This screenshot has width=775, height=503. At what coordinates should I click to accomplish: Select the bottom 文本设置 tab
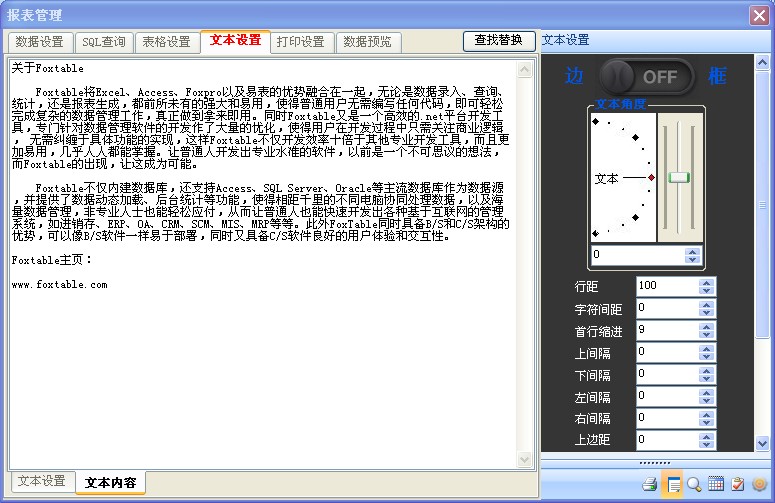[42, 482]
